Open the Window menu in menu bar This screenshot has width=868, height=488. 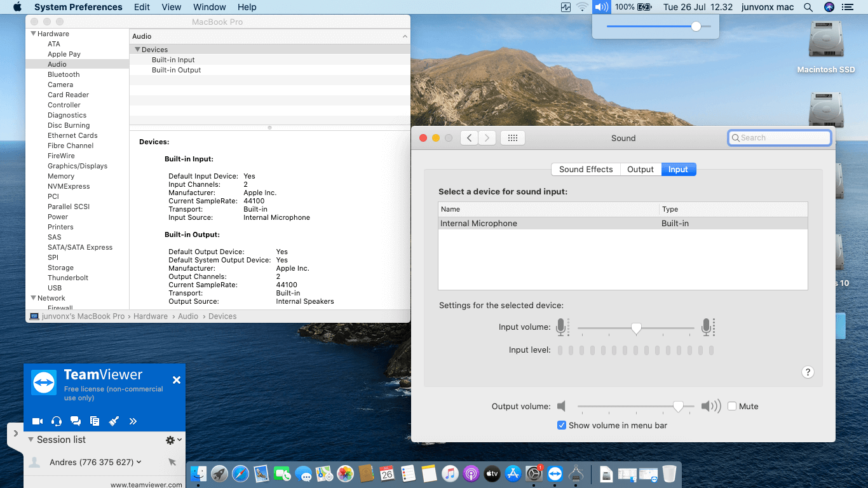tap(209, 7)
